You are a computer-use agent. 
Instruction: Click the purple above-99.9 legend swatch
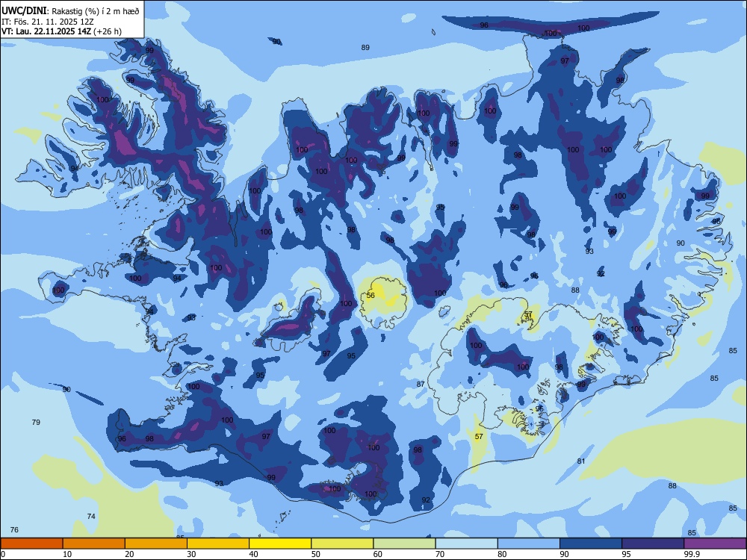pyautogui.click(x=715, y=544)
